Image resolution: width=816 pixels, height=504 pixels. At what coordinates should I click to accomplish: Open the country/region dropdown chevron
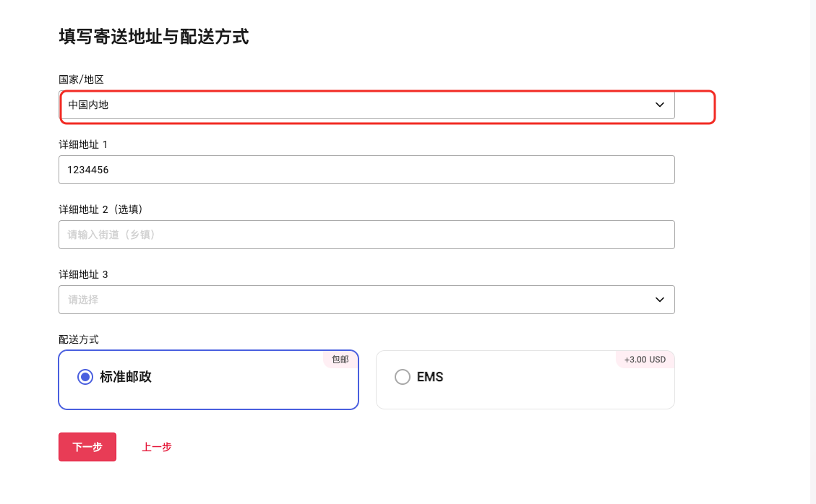pyautogui.click(x=659, y=105)
